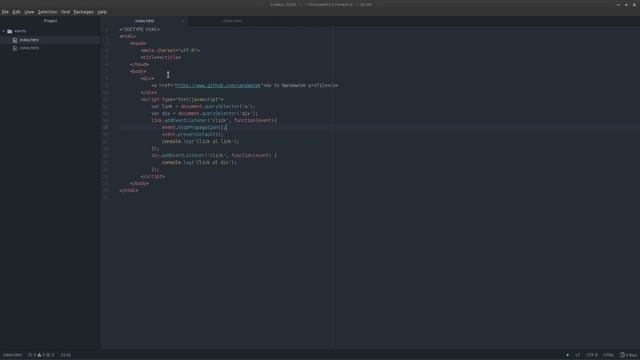Select the events folder name

coord(20,31)
